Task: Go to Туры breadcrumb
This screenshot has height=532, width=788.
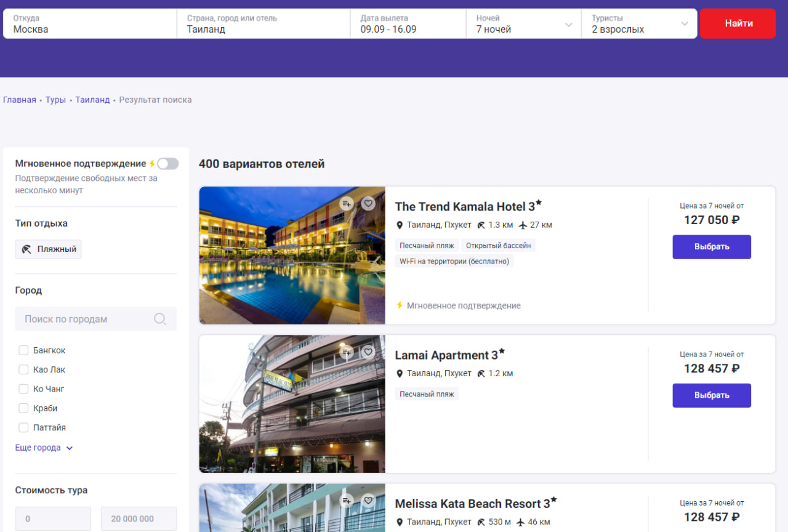Action: pos(55,100)
